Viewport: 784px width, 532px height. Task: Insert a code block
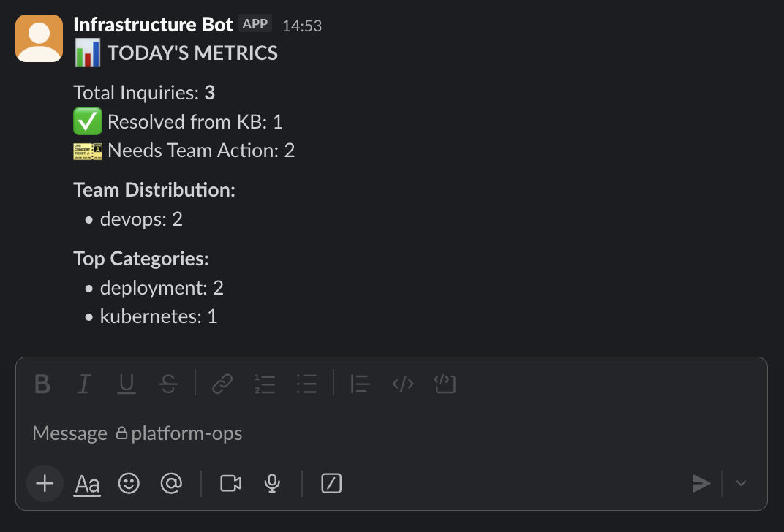point(445,384)
